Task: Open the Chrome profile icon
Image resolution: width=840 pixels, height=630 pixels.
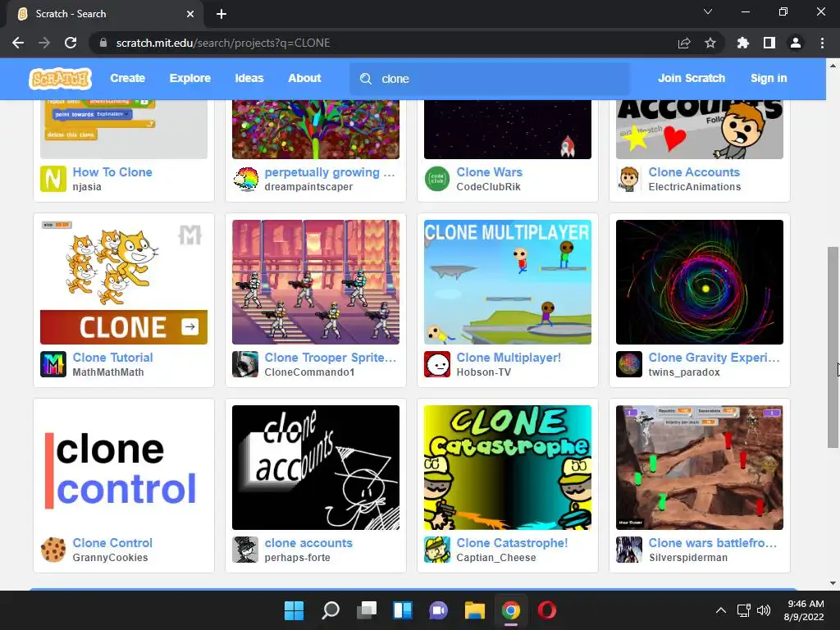Action: pyautogui.click(x=796, y=43)
